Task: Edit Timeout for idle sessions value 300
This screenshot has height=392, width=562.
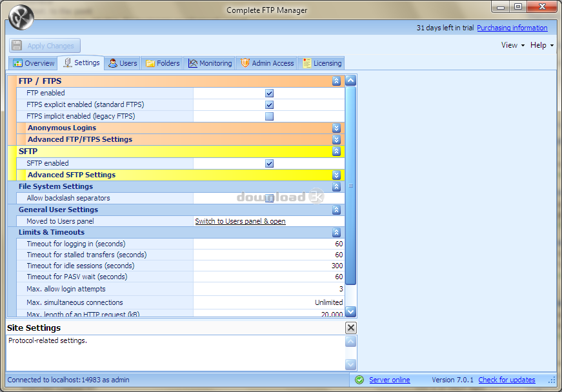Action: (269, 266)
